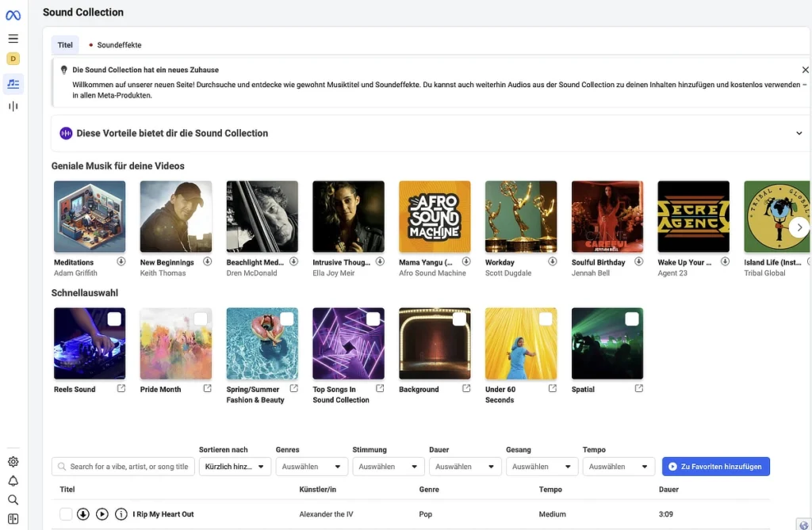Tick checkbox on Reels Sound tile
Screen dimensions: 812x530
pyautogui.click(x=114, y=319)
